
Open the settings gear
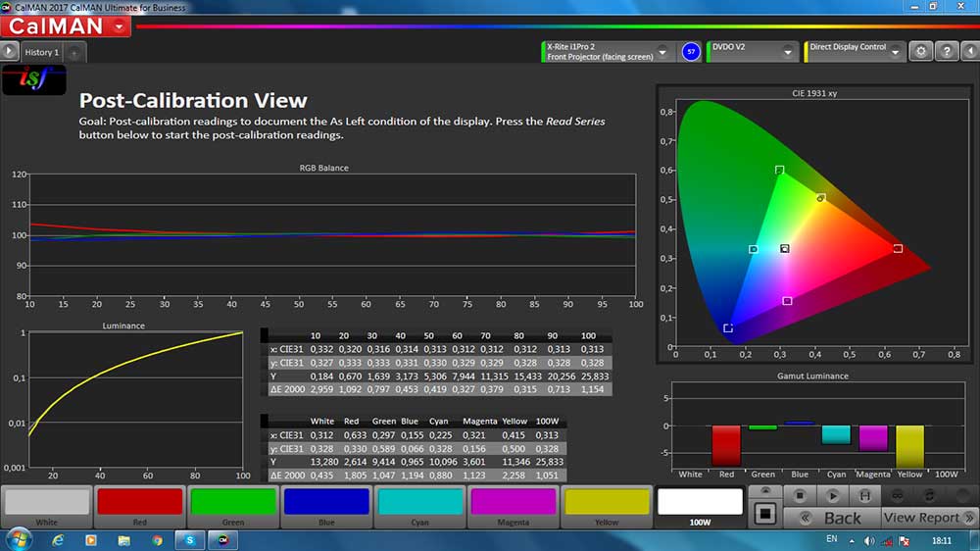[920, 51]
